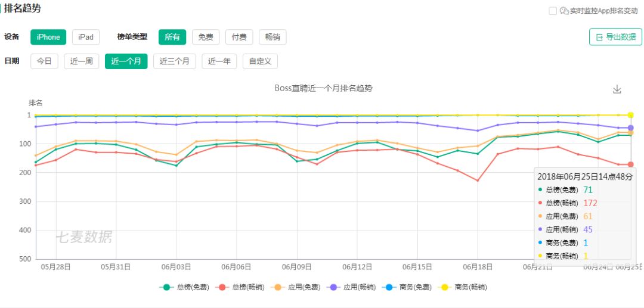644x308 pixels.
Task: Filter chart type to 畅销
Action: coord(273,37)
